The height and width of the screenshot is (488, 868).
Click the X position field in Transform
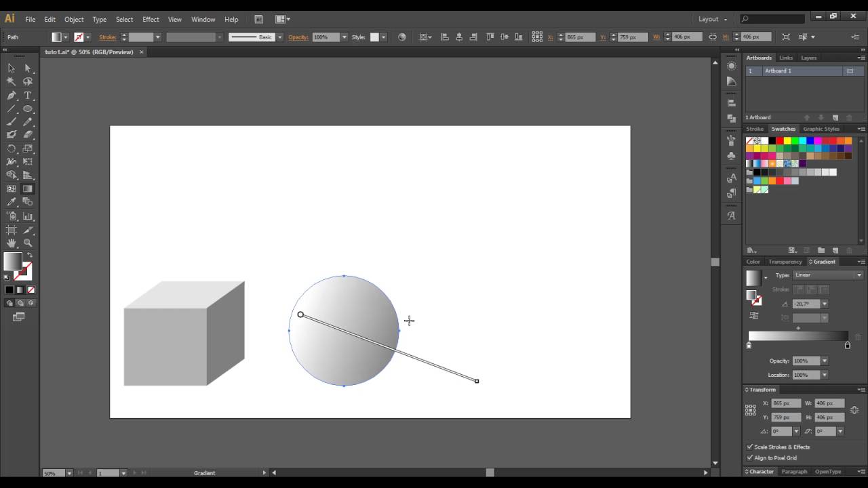(x=786, y=403)
